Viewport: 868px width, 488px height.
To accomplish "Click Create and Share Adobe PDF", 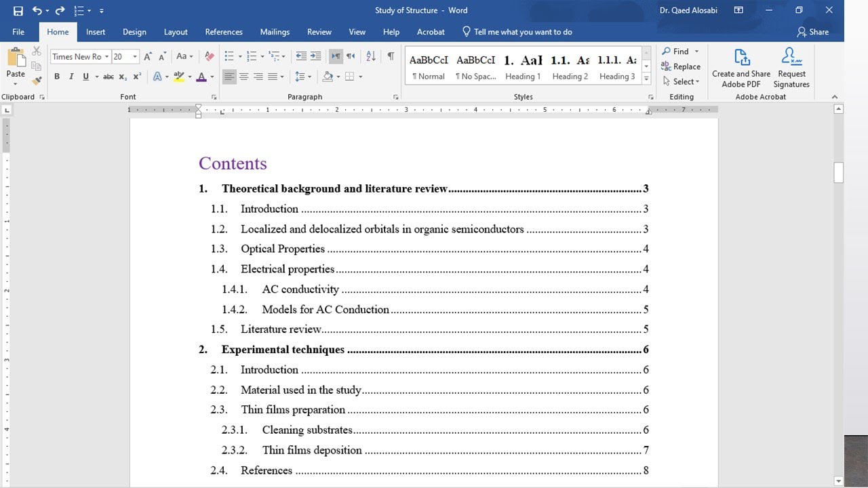I will 741,68.
